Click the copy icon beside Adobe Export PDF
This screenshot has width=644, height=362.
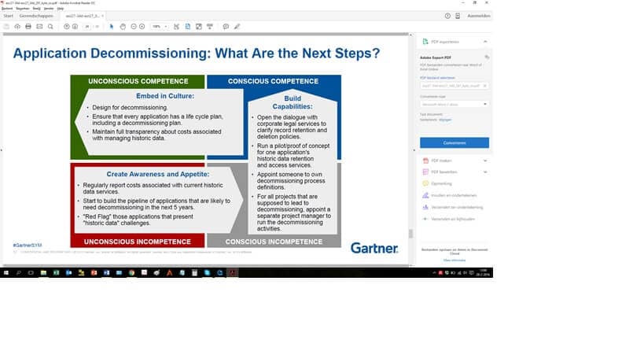487,57
